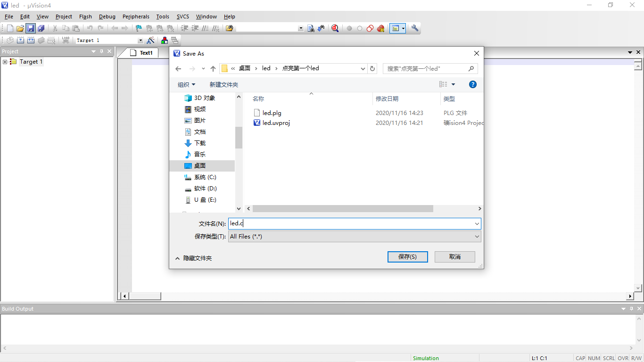Open window layout dropdown arrow
644x362 pixels.
pyautogui.click(x=404, y=28)
